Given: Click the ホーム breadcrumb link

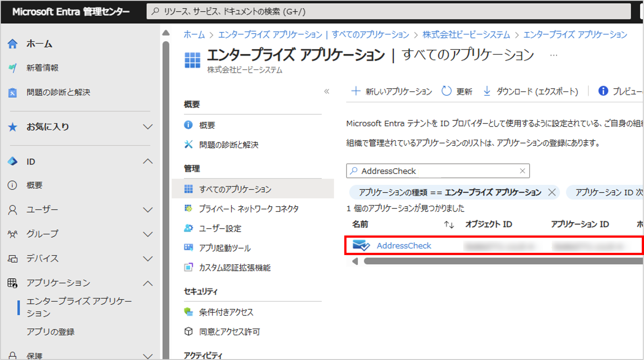Looking at the screenshot, I should [x=194, y=35].
